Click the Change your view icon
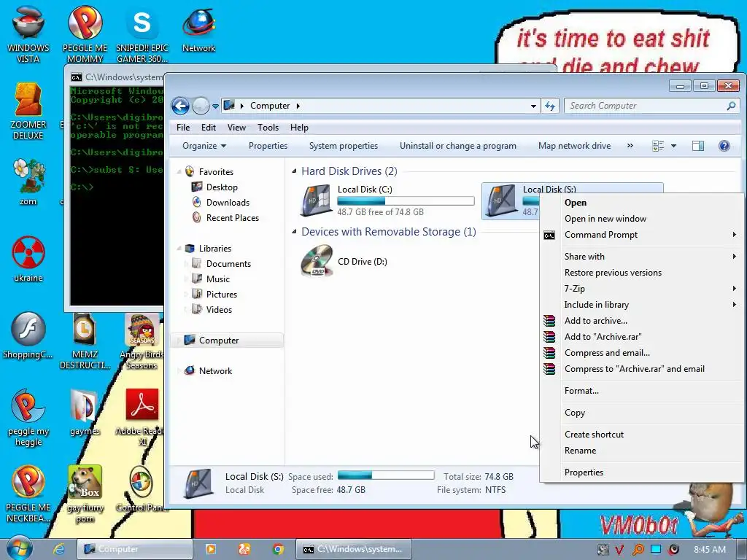747x560 pixels. (658, 146)
